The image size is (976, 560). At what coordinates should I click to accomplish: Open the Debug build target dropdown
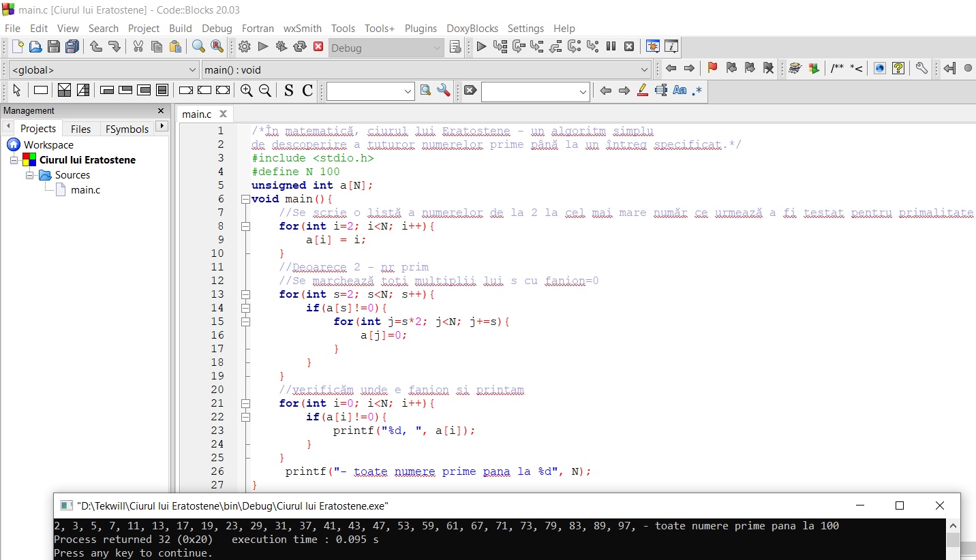385,48
